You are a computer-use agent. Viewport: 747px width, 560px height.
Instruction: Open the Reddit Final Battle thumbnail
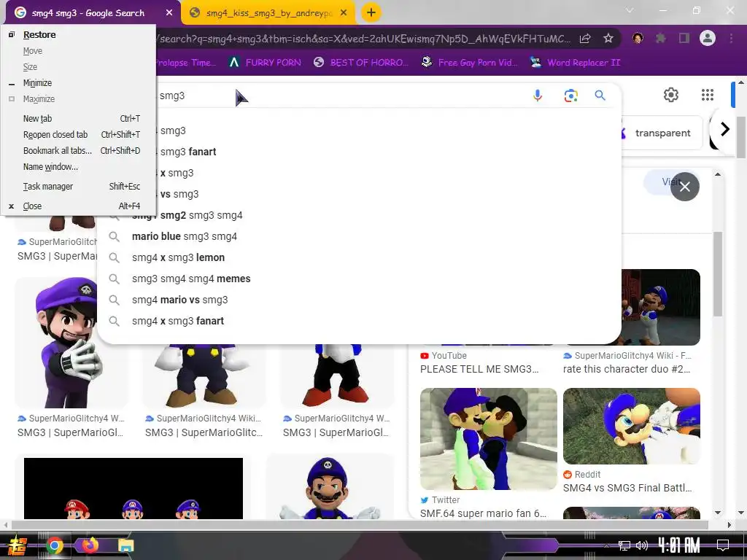631,426
